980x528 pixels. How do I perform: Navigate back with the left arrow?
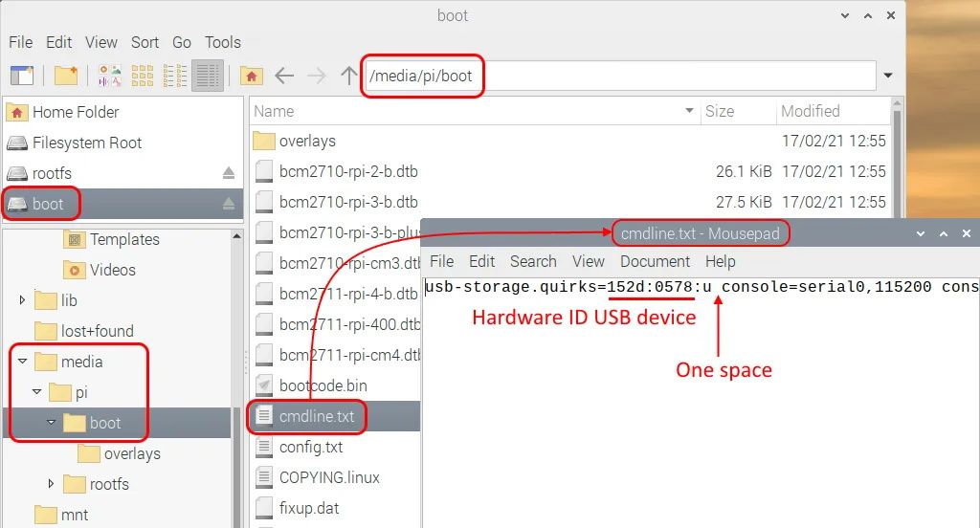tap(283, 76)
